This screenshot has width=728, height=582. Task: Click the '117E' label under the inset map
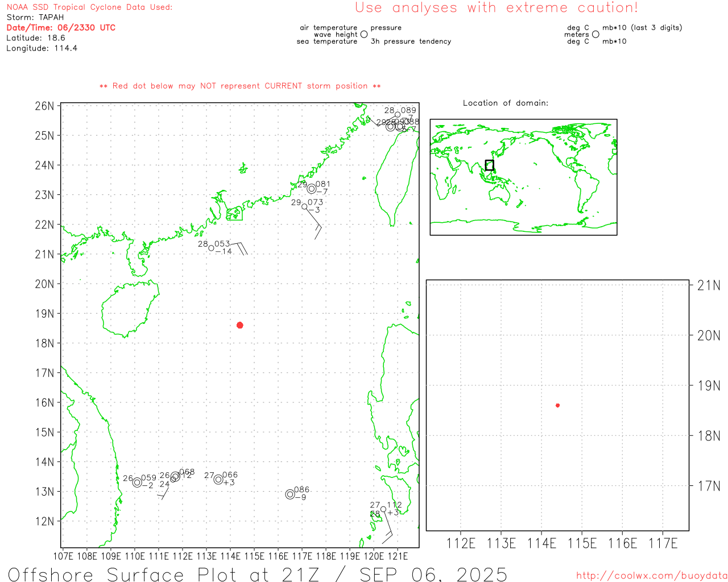pyautogui.click(x=663, y=544)
